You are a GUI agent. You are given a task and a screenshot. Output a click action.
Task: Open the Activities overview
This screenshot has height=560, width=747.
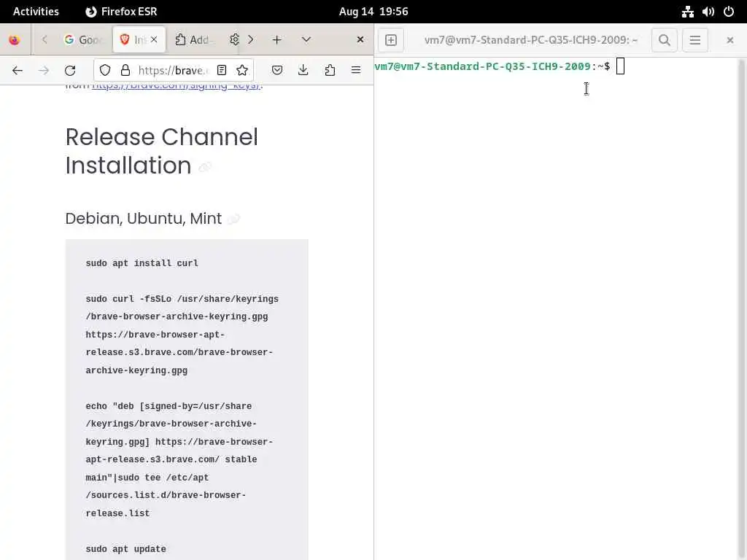[x=36, y=12]
